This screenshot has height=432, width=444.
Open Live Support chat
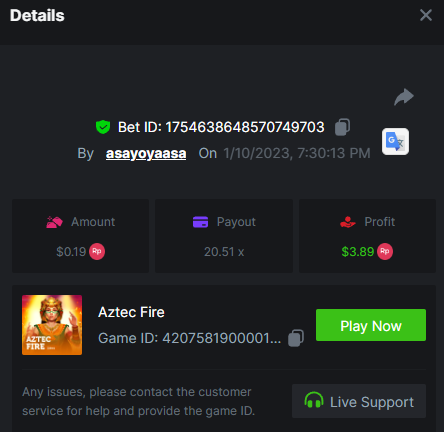[359, 401]
